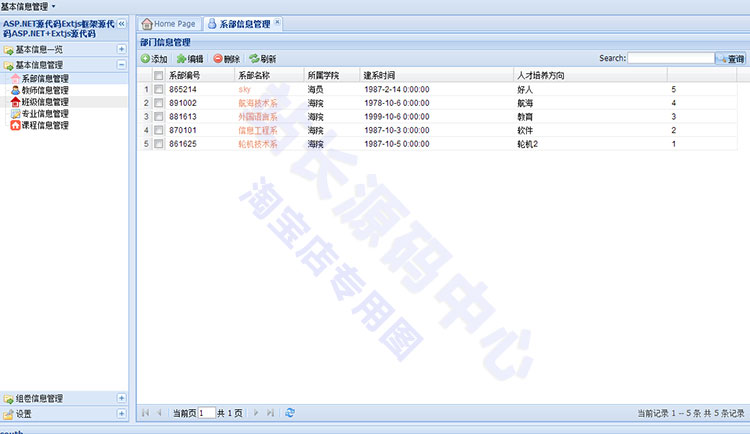The width and height of the screenshot is (750, 434).
Task: Tick the checkbox for row 865214
Action: tap(157, 89)
